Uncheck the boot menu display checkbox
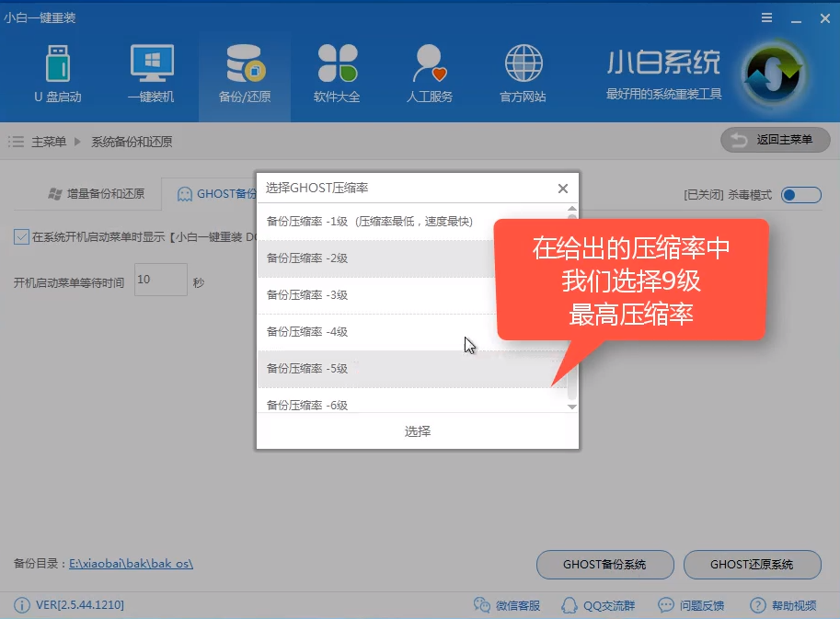 [20, 236]
